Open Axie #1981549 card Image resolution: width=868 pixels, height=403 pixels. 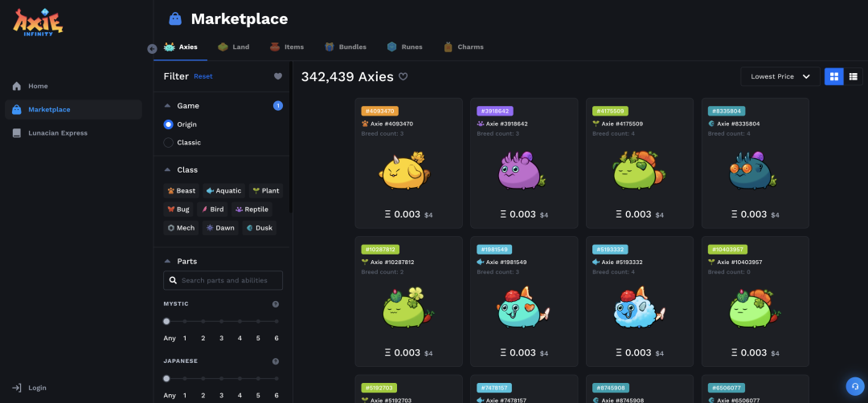[524, 302]
